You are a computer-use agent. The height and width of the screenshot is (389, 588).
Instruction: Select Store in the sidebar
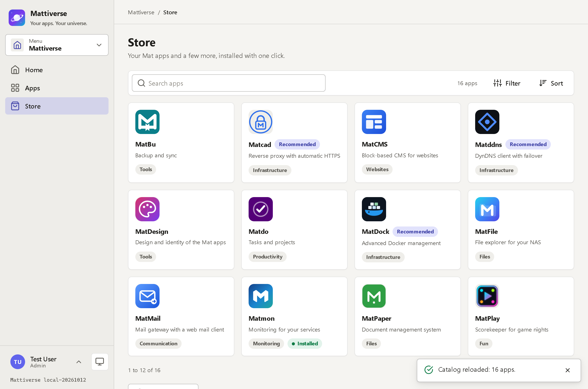(x=57, y=106)
